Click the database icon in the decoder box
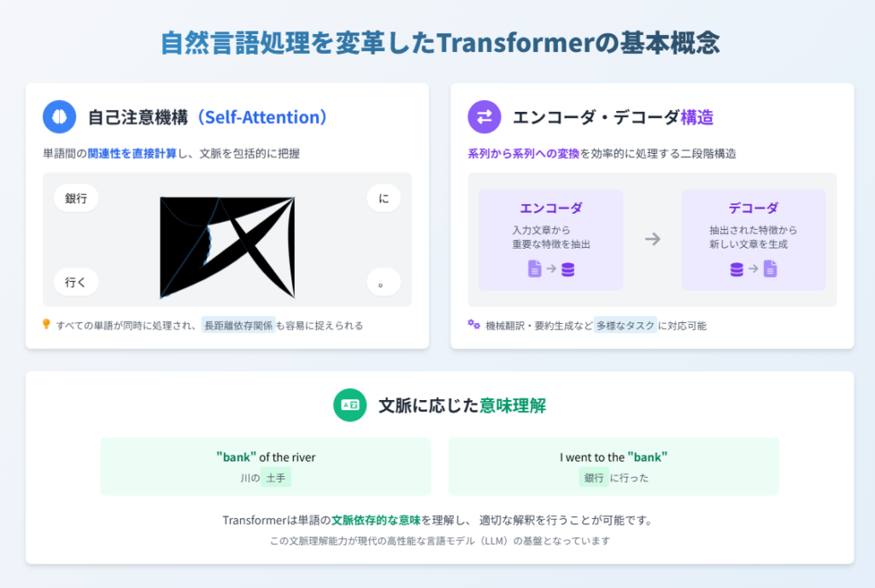875x588 pixels. point(737,269)
